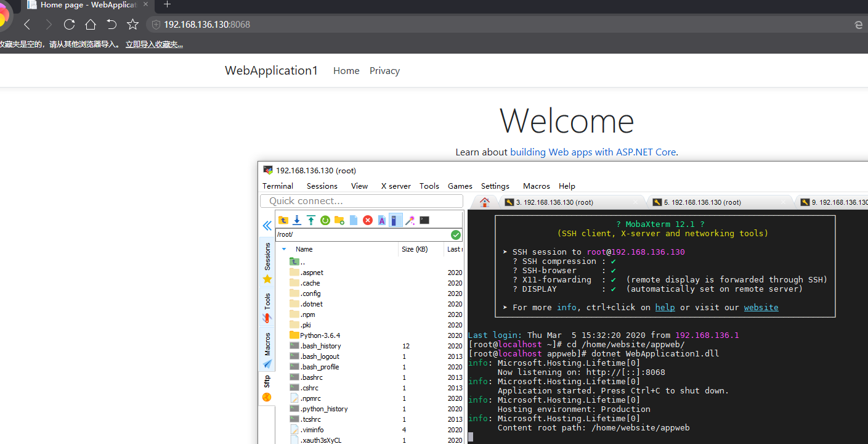
Task: Click building Web apps with ASP.NET Core link
Action: 593,152
